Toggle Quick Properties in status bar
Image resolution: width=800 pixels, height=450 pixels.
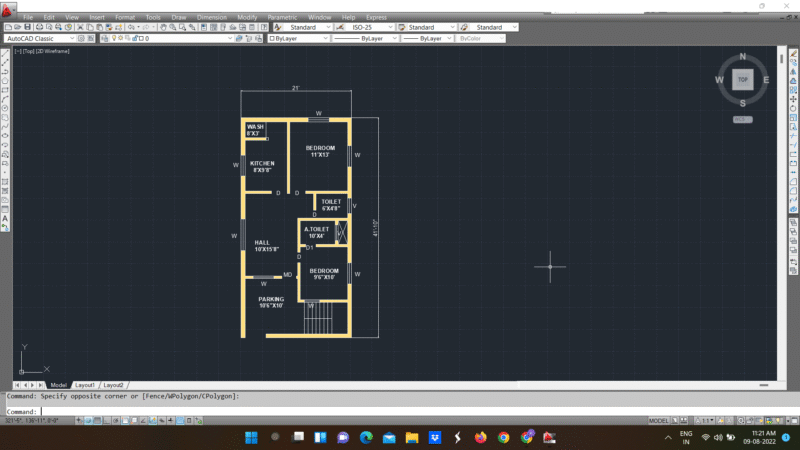[189, 420]
